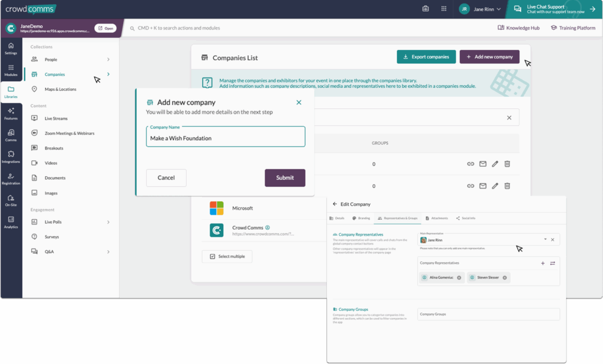
Task: Expand the Live Polls submenu chevron
Action: pyautogui.click(x=108, y=222)
